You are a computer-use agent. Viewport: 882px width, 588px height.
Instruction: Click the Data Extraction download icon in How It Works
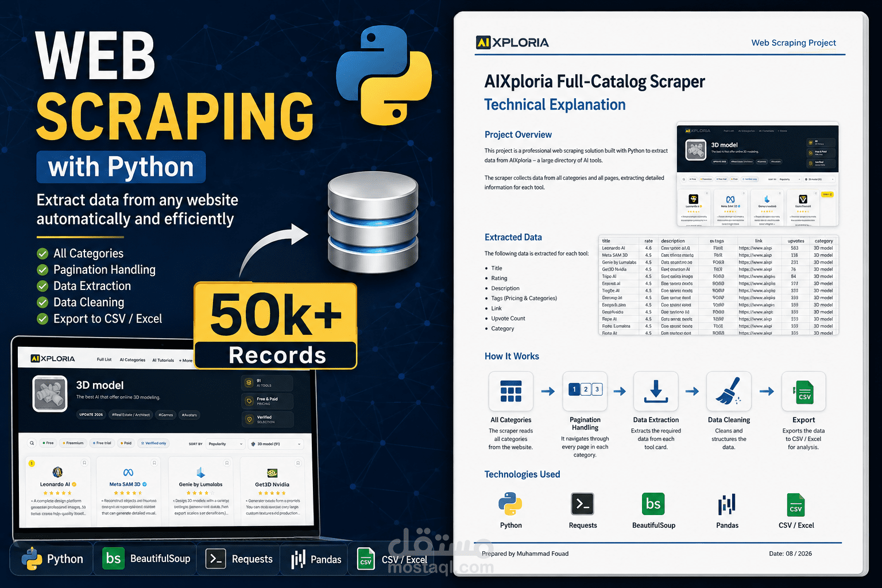pos(656,391)
